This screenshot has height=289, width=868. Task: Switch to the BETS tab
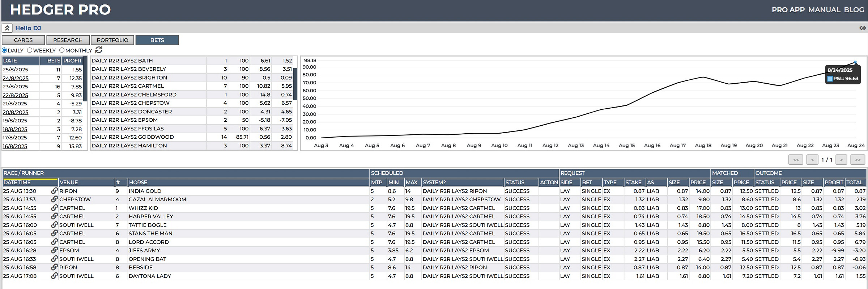[157, 40]
